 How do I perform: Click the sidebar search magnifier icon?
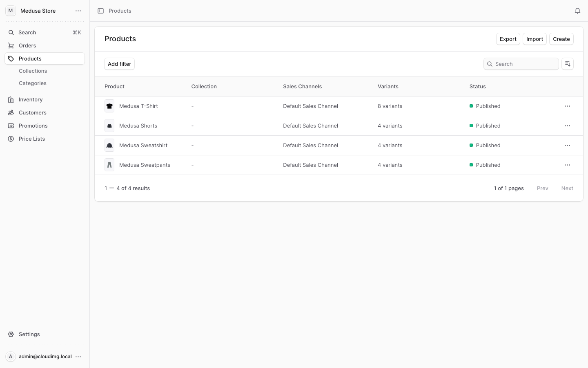11,32
